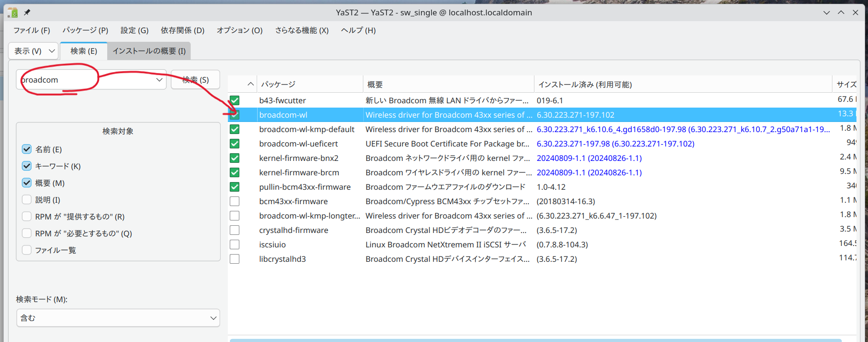
Task: Toggle the pin window icon in title bar
Action: [x=27, y=12]
